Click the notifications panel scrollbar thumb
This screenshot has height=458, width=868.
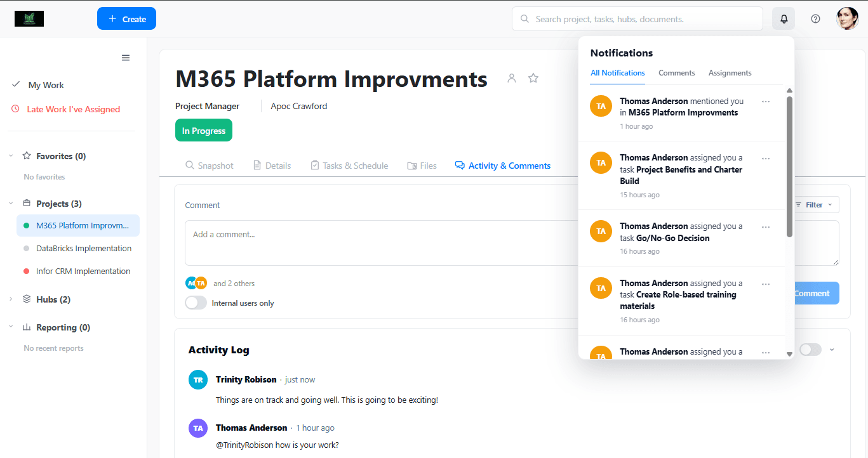tap(789, 167)
